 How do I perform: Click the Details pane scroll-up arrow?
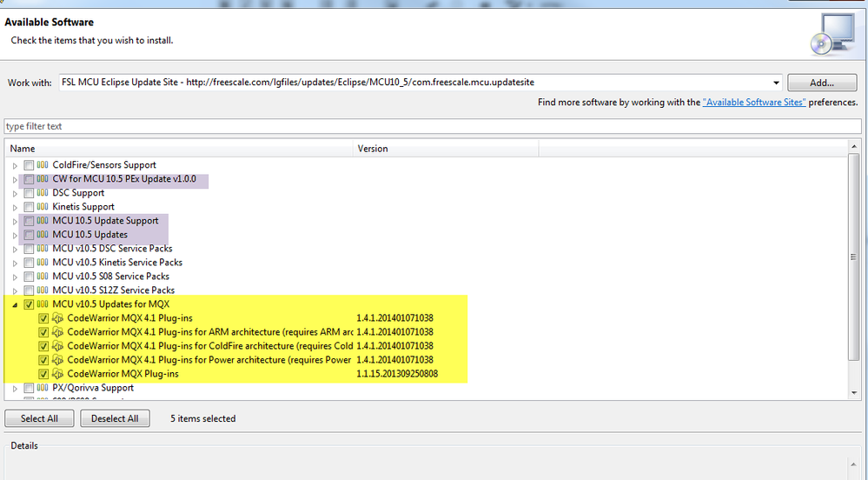coord(853,463)
